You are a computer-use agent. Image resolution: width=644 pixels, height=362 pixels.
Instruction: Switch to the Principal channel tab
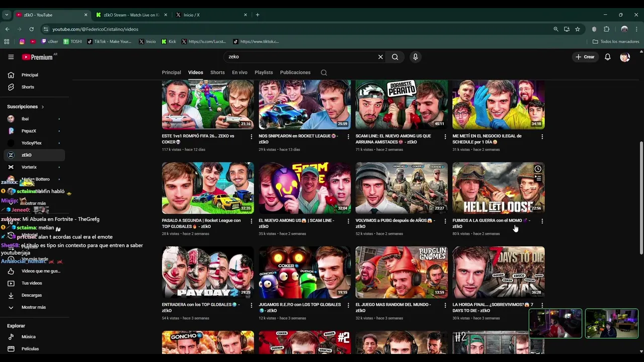[171, 72]
